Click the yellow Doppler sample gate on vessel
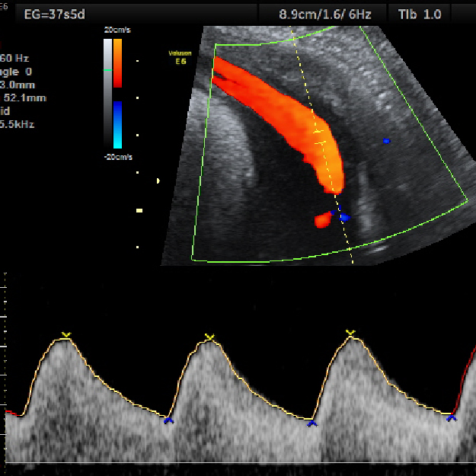 319,136
